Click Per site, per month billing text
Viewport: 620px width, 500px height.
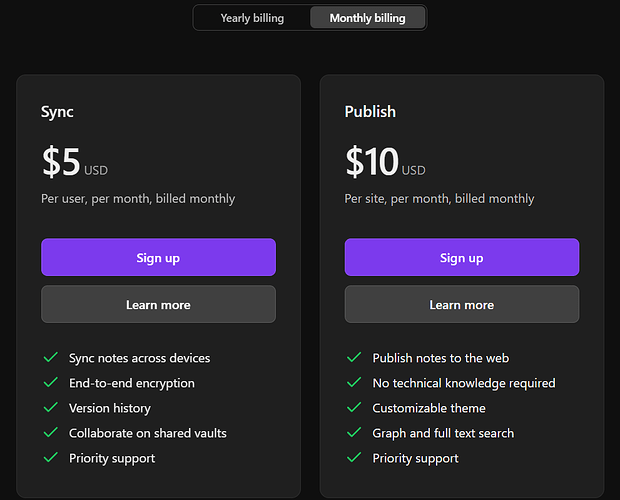click(x=439, y=198)
